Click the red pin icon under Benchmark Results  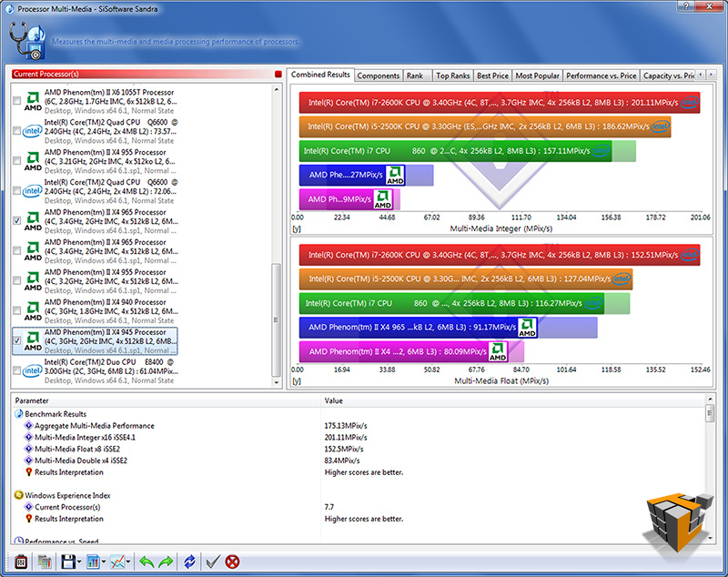tap(29, 472)
